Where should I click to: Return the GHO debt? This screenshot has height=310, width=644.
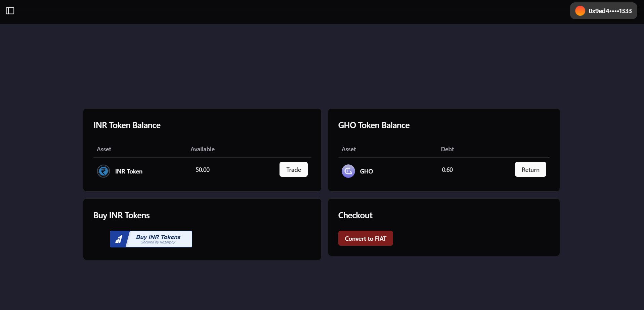point(530,169)
